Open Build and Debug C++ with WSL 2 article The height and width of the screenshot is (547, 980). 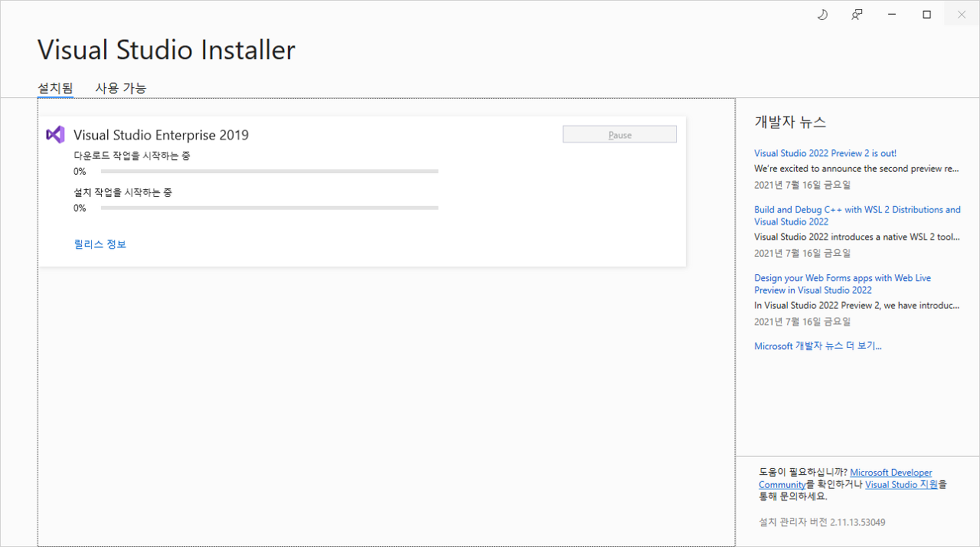857,215
